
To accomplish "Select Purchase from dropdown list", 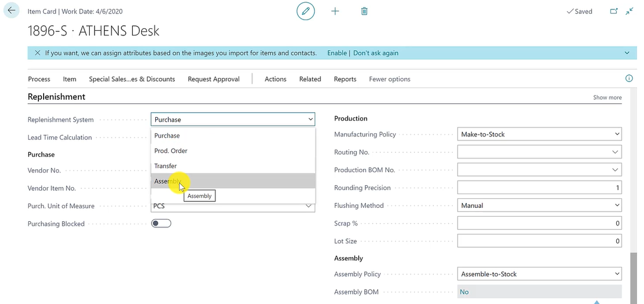I will [x=233, y=136].
